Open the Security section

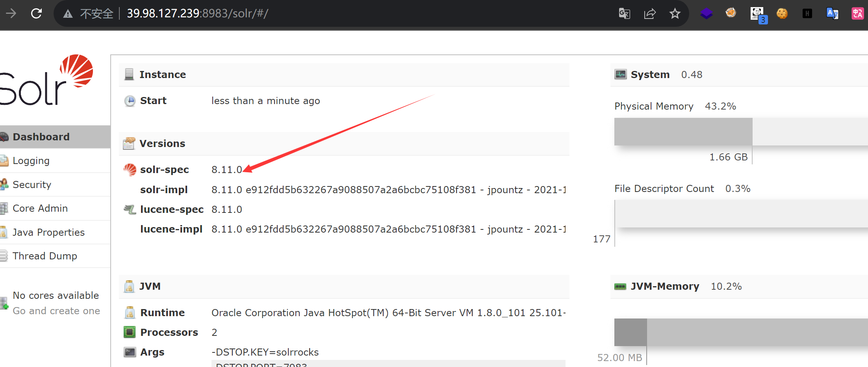(x=32, y=184)
